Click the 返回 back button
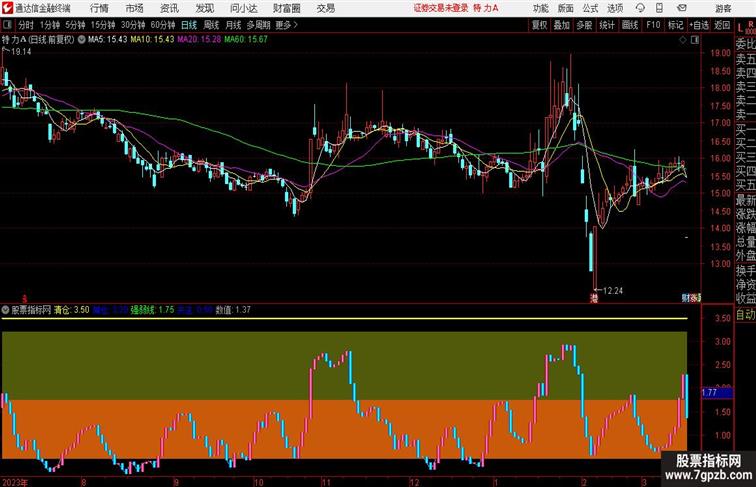Viewport: 756px width, 487px height. click(x=722, y=25)
